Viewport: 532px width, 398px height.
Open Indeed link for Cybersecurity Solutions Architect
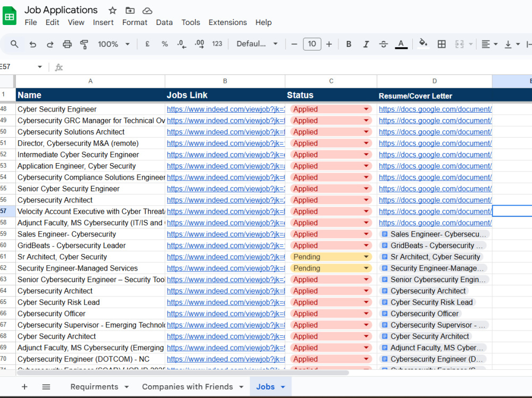(226, 132)
